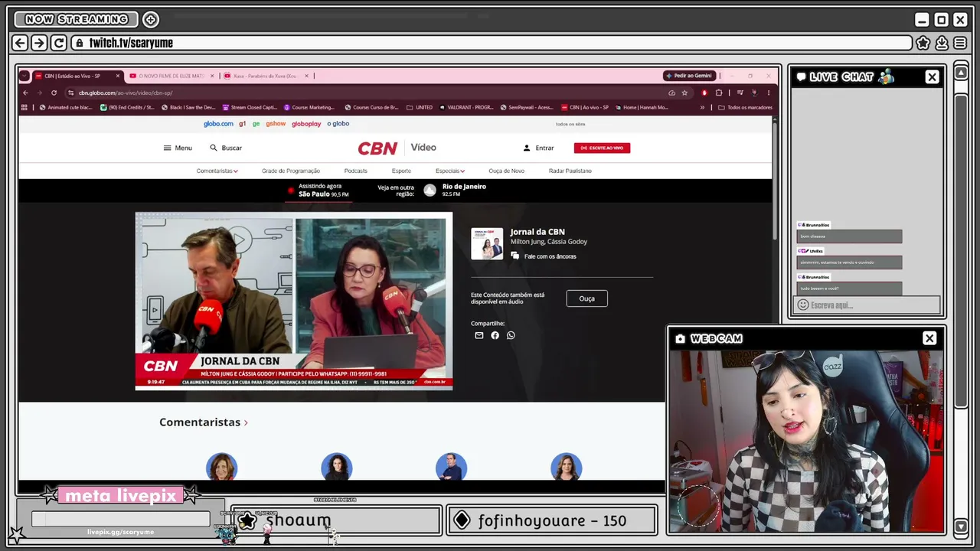Open the g1 link in the top bar

(x=243, y=124)
